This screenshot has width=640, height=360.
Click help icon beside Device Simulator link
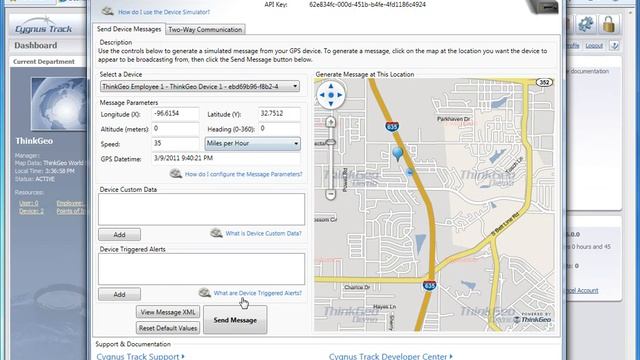(108, 11)
